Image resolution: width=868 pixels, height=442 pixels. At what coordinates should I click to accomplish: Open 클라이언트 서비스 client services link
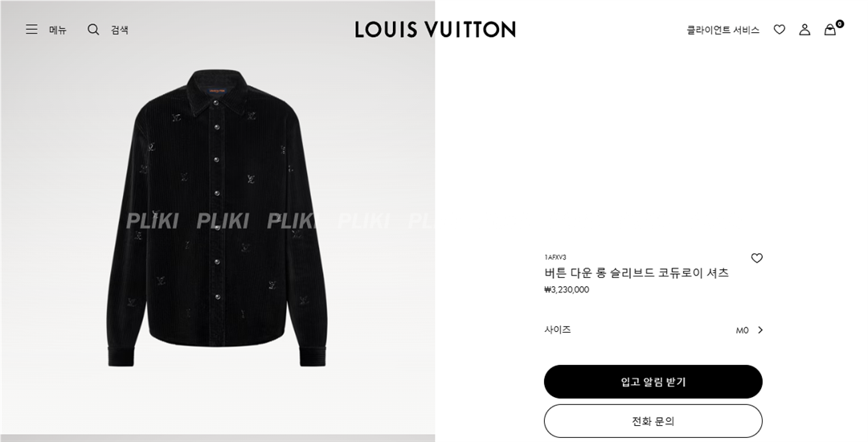(723, 30)
